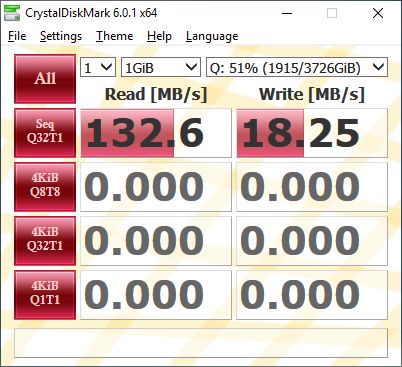Open the drive selector showing Q: 51%

[297, 67]
